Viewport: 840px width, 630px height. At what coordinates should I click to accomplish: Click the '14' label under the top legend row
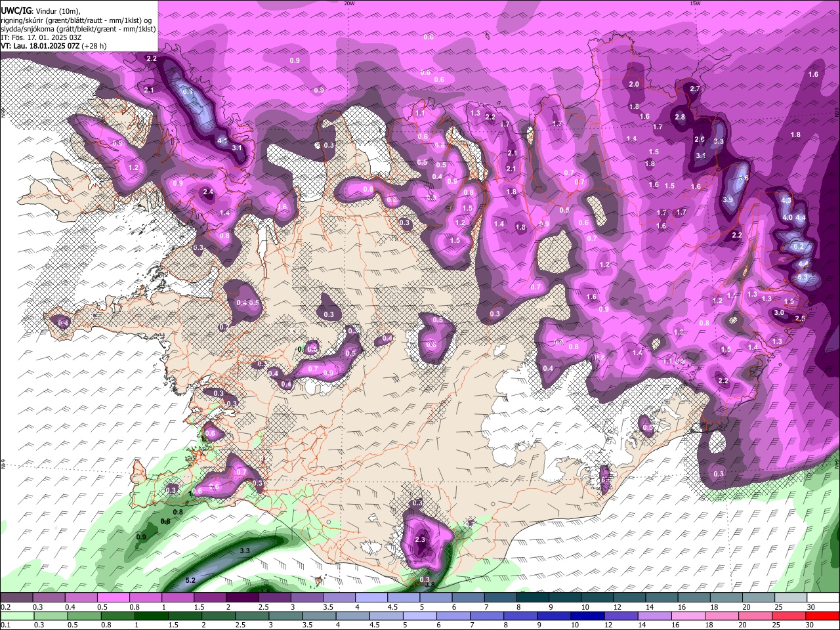tap(650, 607)
